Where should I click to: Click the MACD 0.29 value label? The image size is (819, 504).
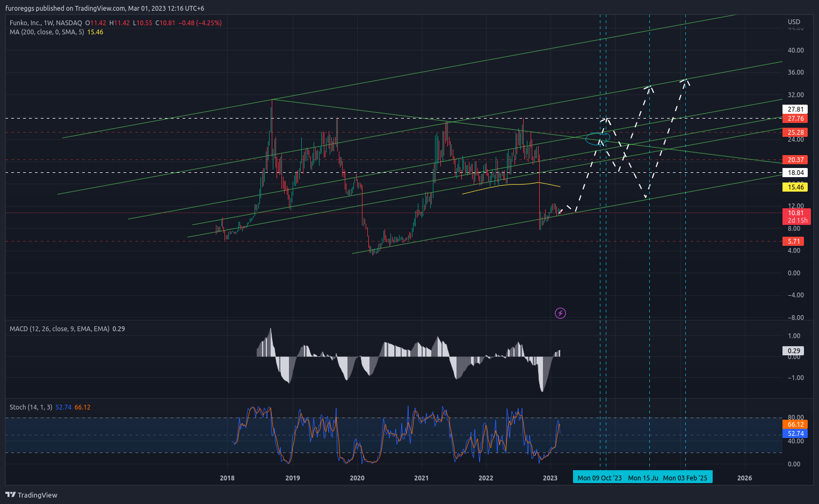[794, 351]
